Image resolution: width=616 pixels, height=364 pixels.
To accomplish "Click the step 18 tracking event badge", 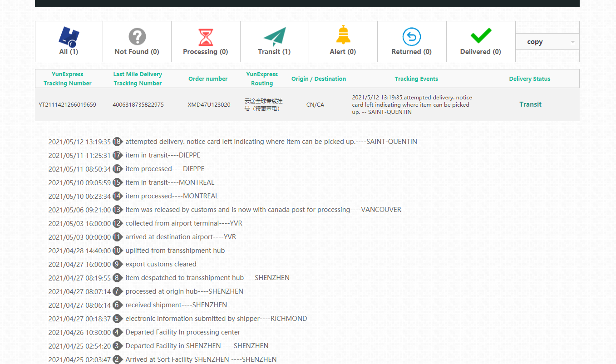I will coord(118,142).
